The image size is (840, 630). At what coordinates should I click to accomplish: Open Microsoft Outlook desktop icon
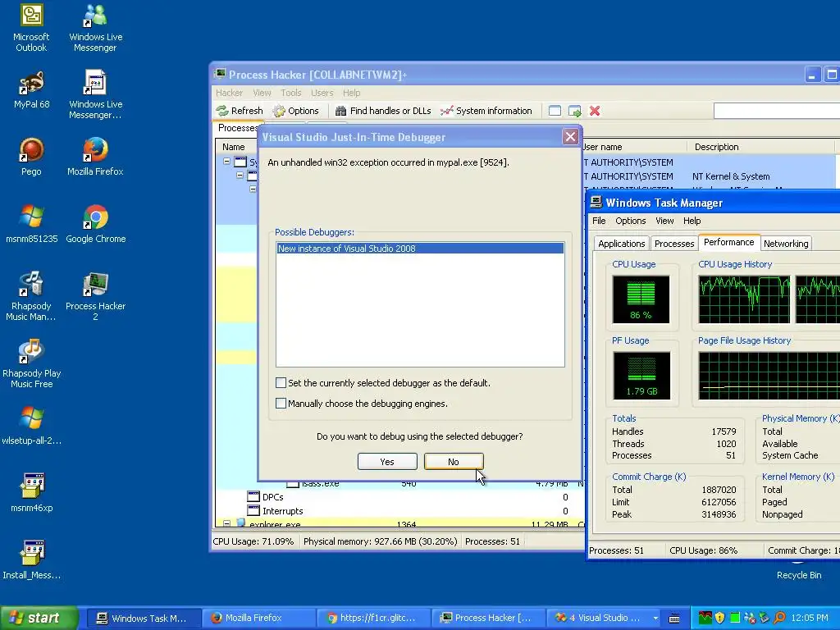31,28
